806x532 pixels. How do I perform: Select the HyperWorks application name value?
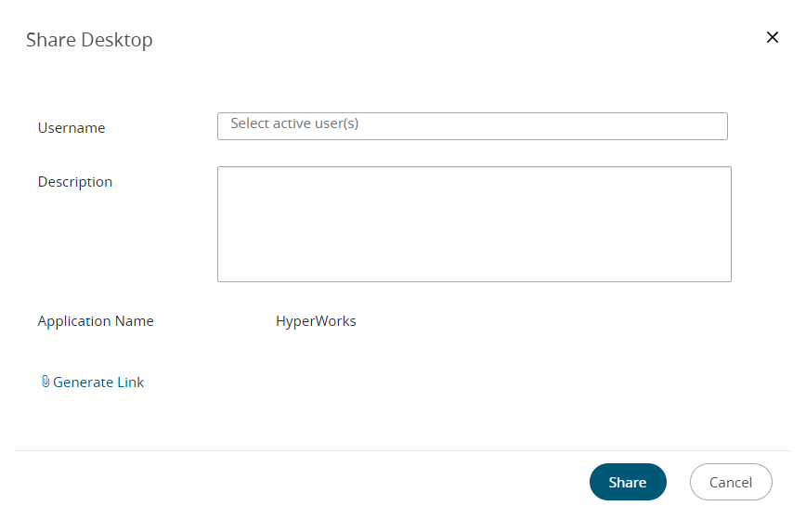[x=316, y=321]
